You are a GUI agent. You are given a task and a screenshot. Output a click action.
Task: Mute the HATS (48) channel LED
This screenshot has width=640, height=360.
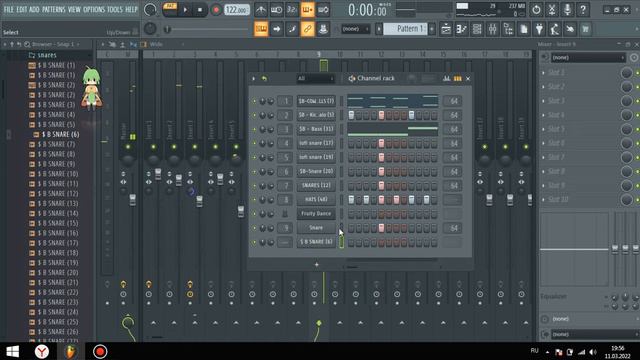(x=254, y=200)
